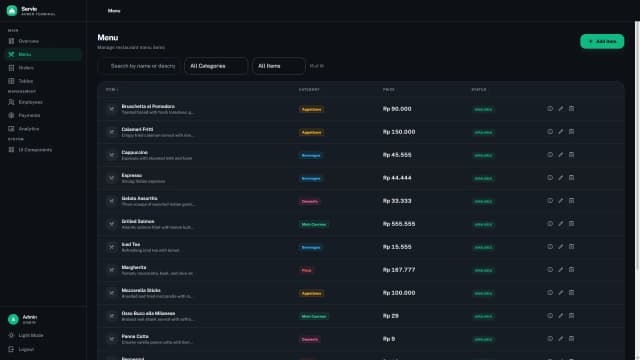Edit Bruschetta al Pomodoro with pencil icon
The width and height of the screenshot is (640, 360).
click(x=560, y=109)
